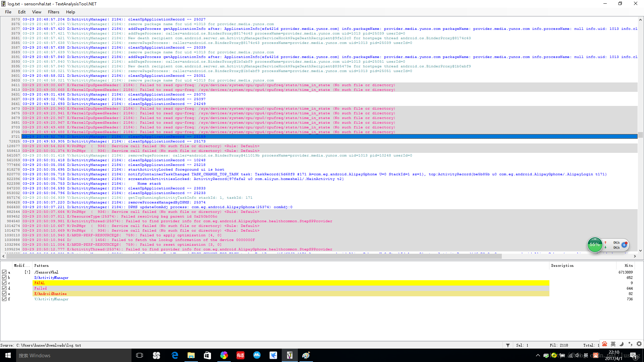Click horizontal scroll left arrow

[3, 256]
